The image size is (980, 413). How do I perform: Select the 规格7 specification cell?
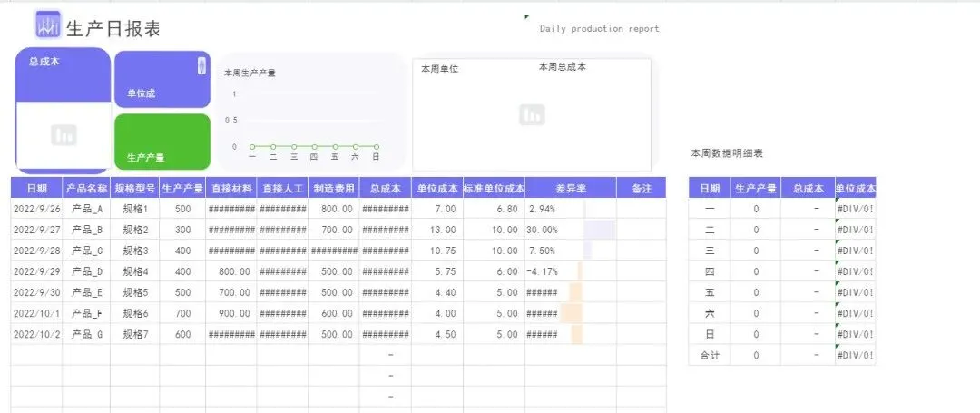[x=135, y=334]
